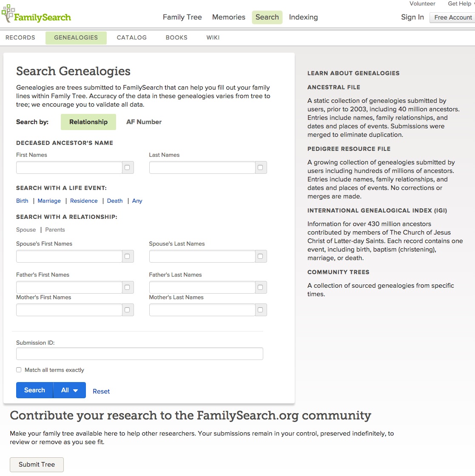Image resolution: width=475 pixels, height=476 pixels.
Task: Click the blue Search button
Action: 34,390
